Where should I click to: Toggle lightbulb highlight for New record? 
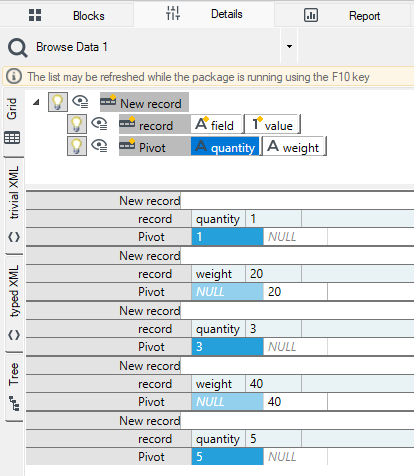58,102
